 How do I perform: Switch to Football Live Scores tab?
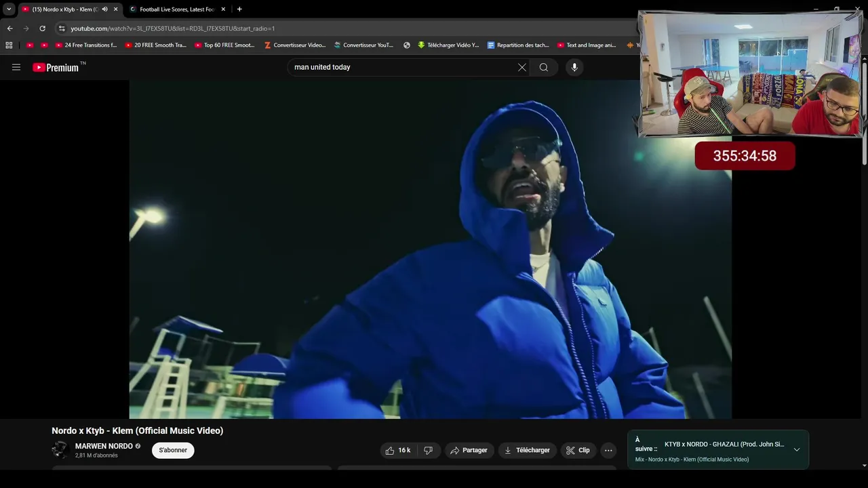point(176,9)
